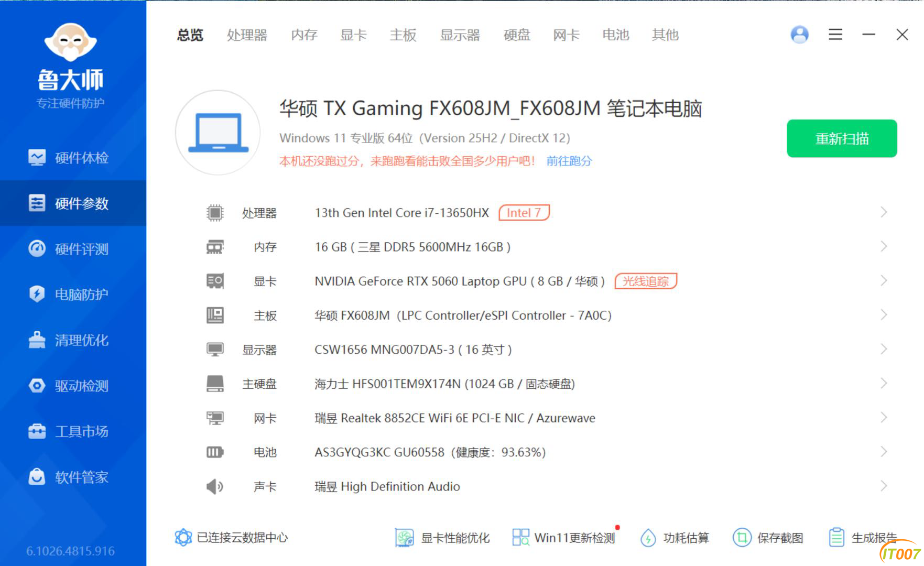Expand the 声卡 row chevron

point(884,486)
